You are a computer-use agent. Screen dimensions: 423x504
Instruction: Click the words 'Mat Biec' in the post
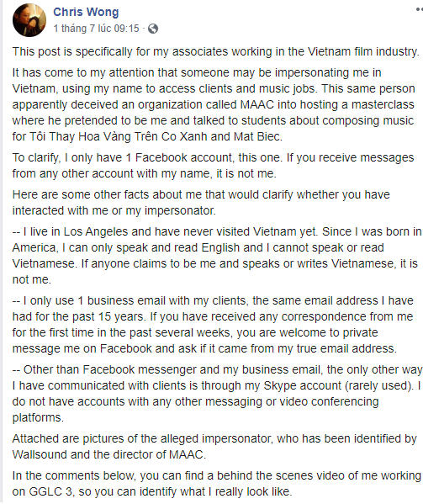pyautogui.click(x=258, y=136)
